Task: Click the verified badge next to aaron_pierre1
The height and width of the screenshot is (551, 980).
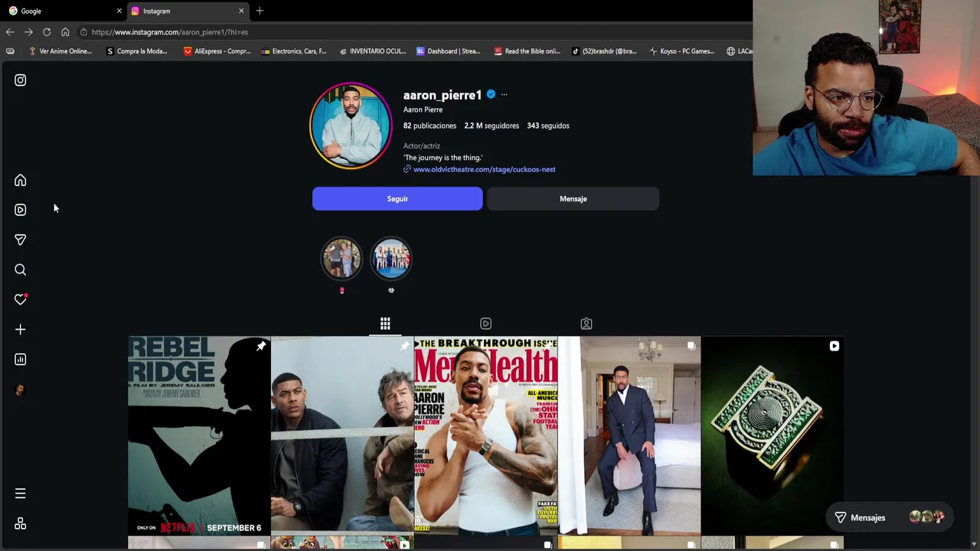Action: pyautogui.click(x=491, y=95)
